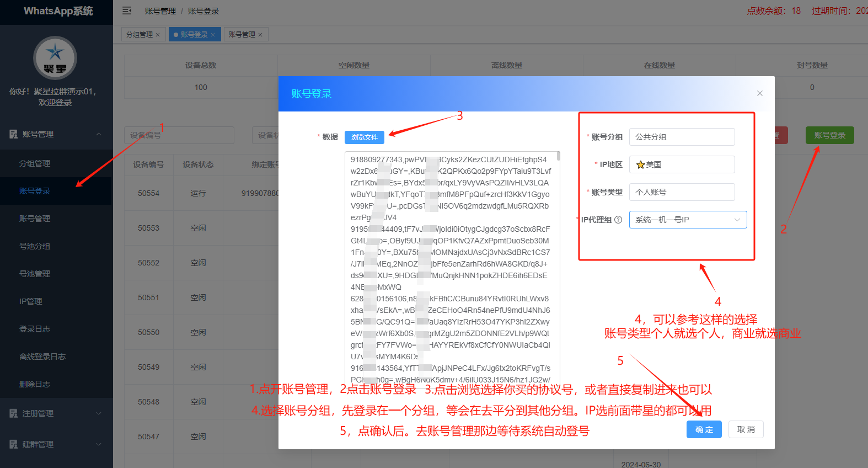Click the 注册管理 sidebar menu icon
868x468 pixels.
click(14, 413)
